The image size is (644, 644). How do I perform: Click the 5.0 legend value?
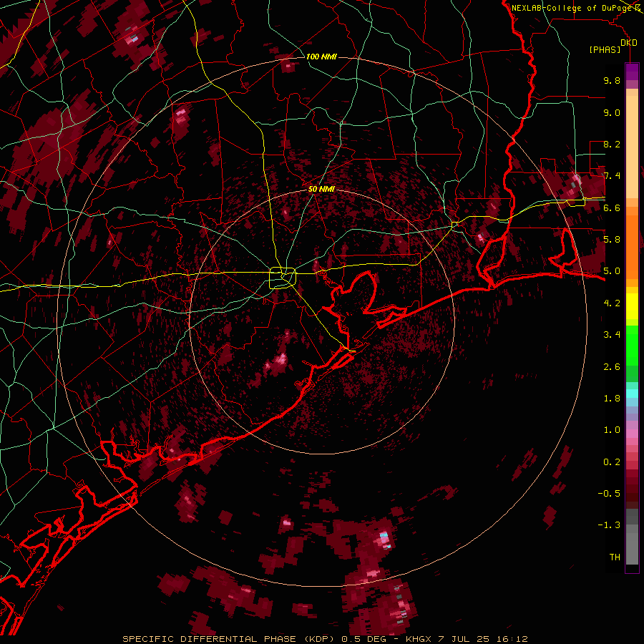[612, 271]
